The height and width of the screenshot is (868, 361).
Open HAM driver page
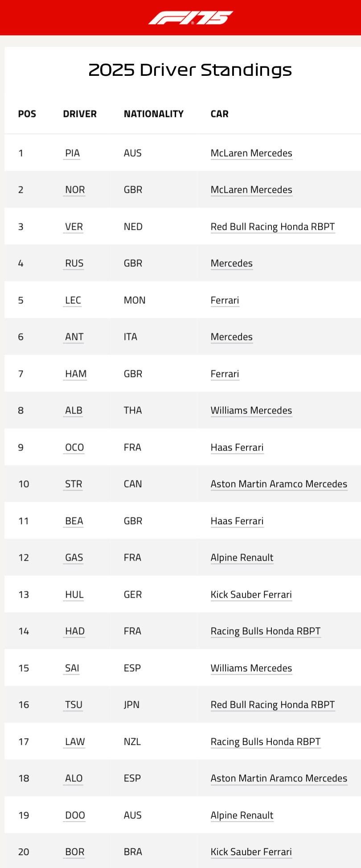point(76,374)
